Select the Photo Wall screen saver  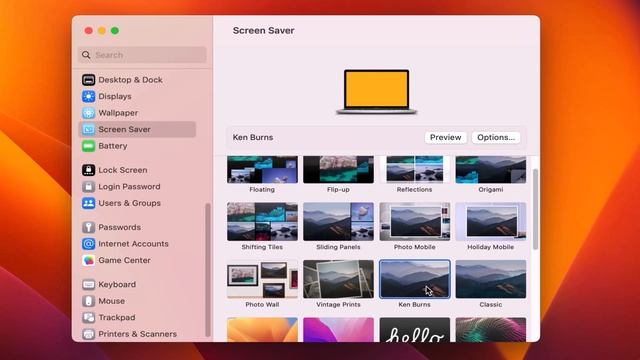262,279
